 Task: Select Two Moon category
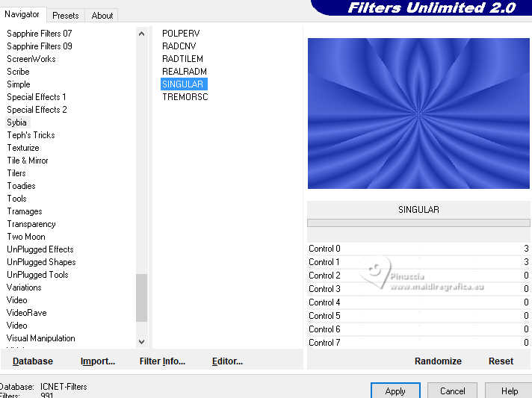click(26, 237)
